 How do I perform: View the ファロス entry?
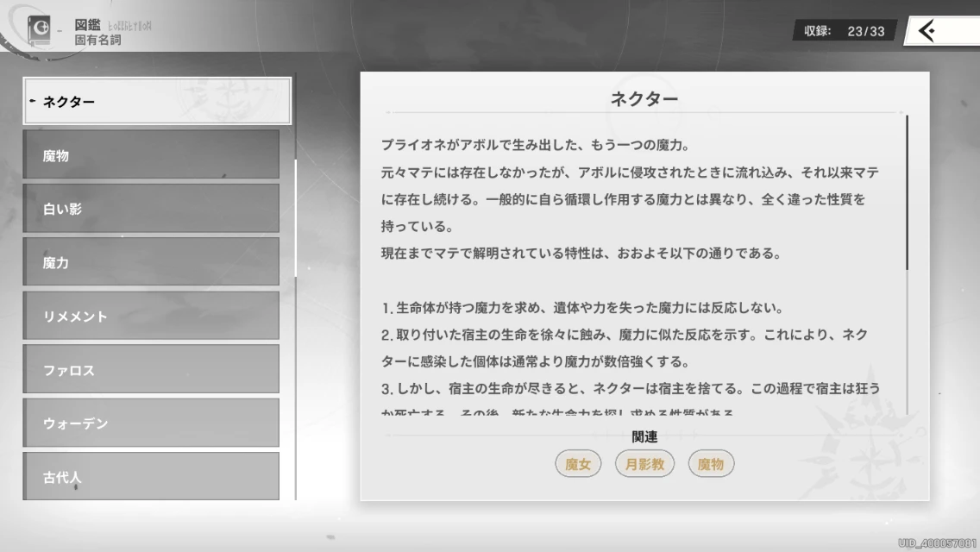coord(151,370)
